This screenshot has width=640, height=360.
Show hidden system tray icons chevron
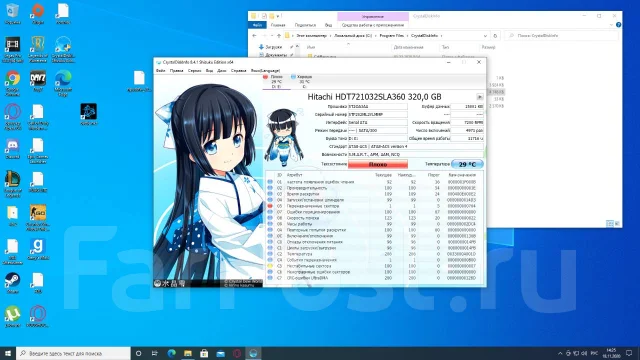(560, 353)
